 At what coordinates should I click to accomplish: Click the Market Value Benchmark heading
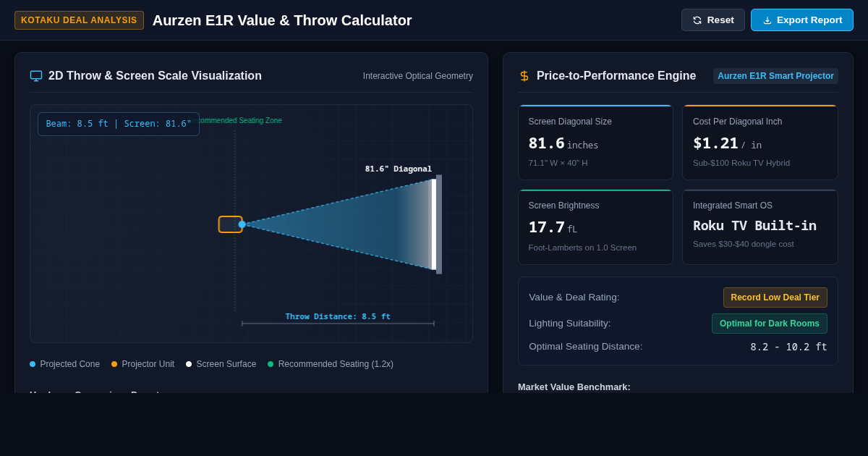pos(574,387)
